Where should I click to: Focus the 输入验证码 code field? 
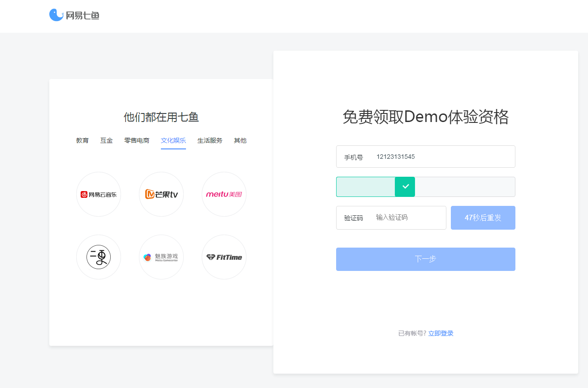(391, 218)
